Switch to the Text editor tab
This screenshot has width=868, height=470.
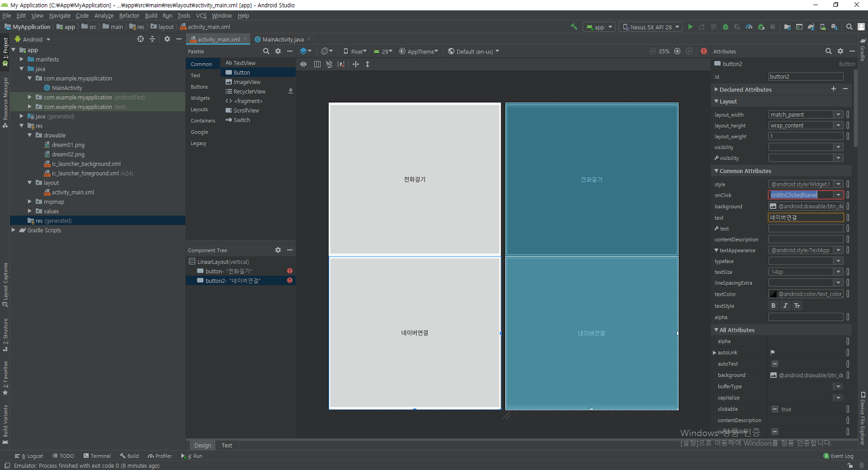coord(226,446)
